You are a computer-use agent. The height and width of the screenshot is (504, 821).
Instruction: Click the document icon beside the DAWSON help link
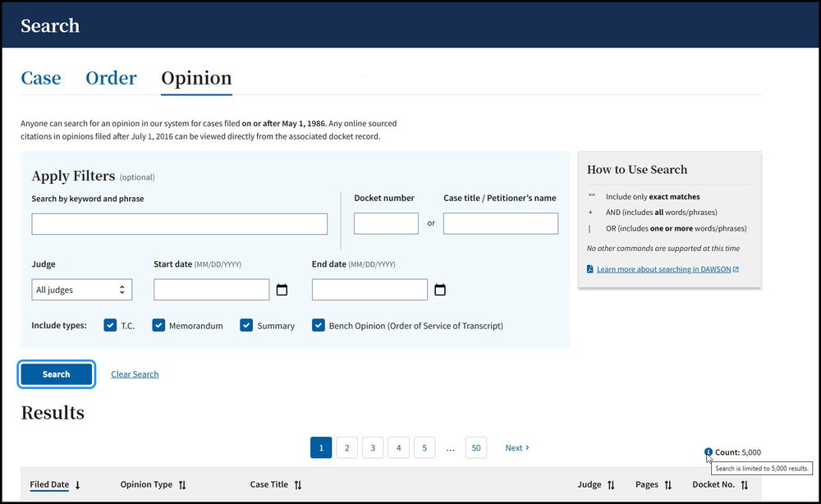[x=589, y=269]
